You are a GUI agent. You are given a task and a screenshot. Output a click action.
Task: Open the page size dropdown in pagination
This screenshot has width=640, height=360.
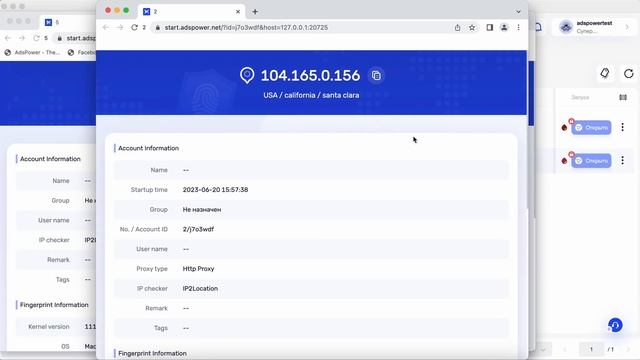click(x=543, y=349)
